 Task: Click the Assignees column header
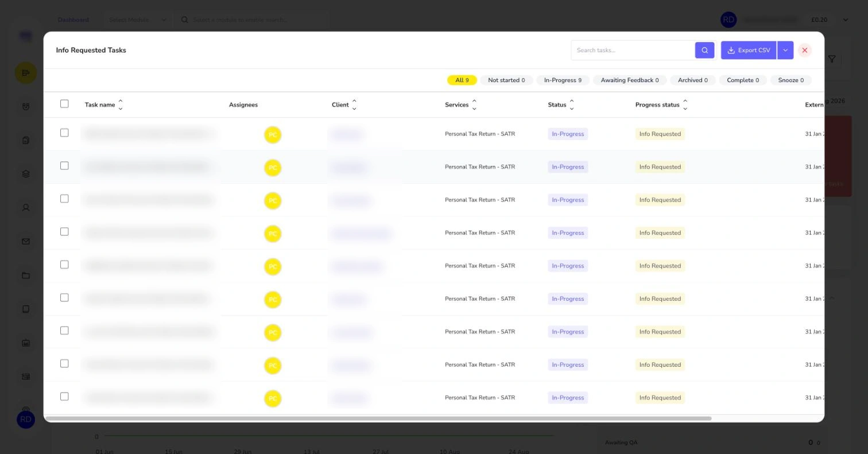[x=243, y=104]
